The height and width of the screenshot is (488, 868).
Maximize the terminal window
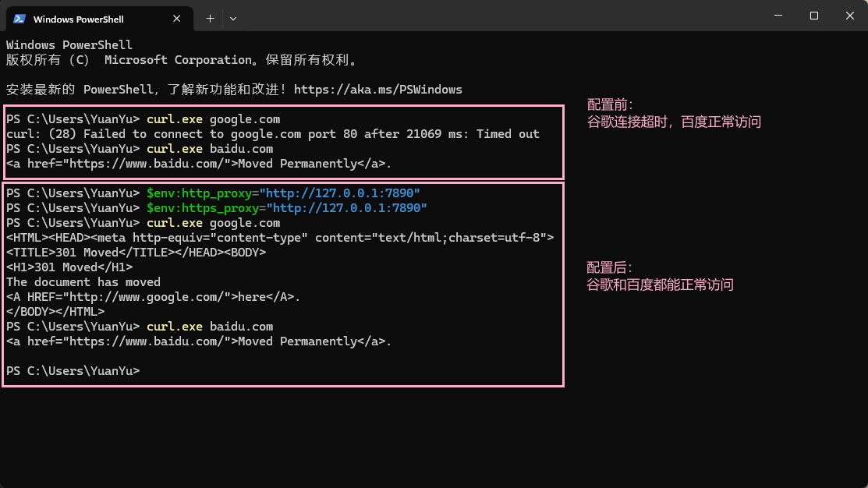click(x=813, y=16)
